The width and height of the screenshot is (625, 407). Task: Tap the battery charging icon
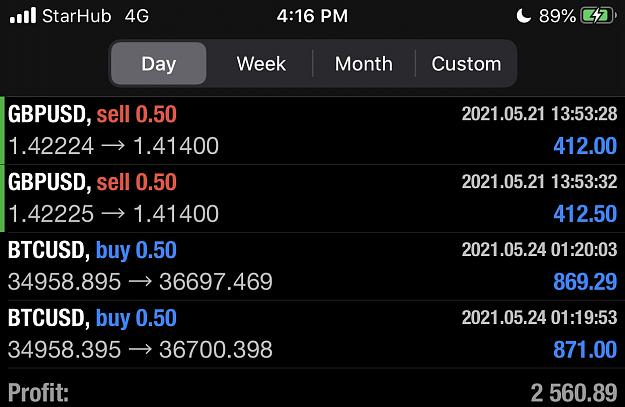click(x=599, y=16)
